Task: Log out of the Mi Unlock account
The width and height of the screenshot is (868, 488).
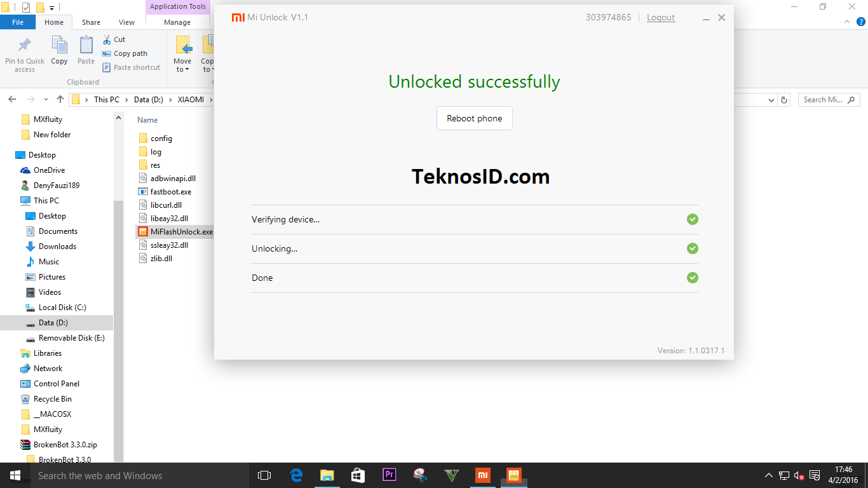Action: [661, 17]
